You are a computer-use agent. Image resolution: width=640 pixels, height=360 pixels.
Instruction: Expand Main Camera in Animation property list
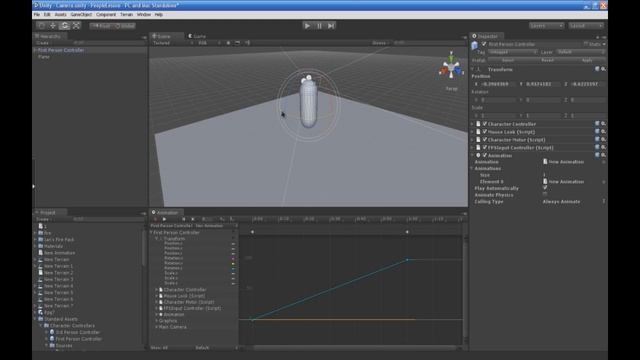(156, 327)
